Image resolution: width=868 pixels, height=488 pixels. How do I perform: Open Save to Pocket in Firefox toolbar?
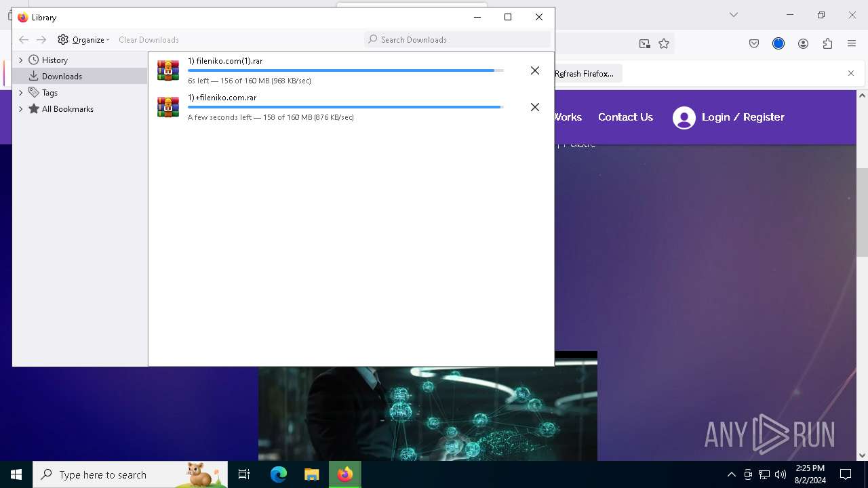tap(754, 43)
